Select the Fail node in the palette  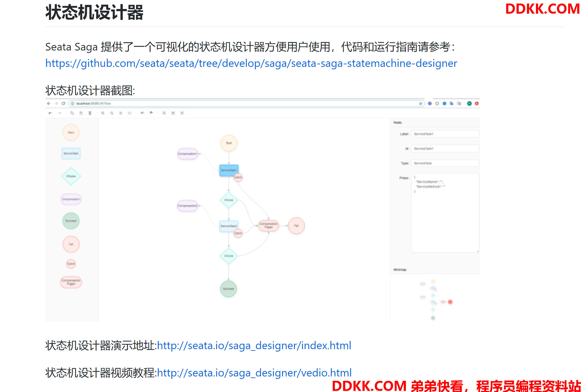click(x=71, y=244)
